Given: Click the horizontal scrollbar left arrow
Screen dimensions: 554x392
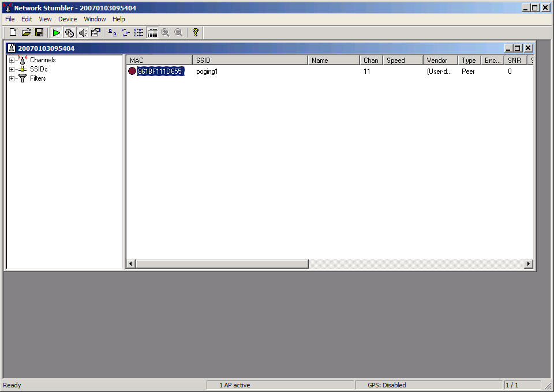Looking at the screenshot, I should [x=131, y=263].
